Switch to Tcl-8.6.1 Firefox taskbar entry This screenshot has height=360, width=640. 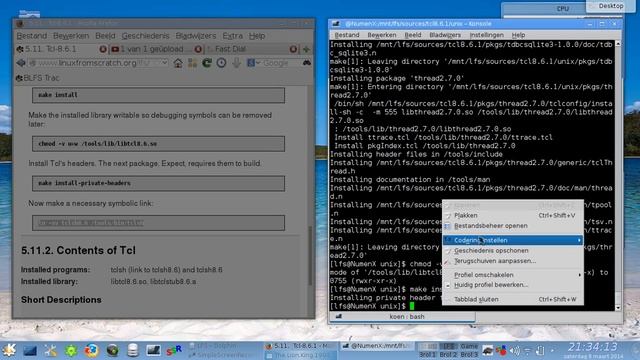click(x=300, y=346)
